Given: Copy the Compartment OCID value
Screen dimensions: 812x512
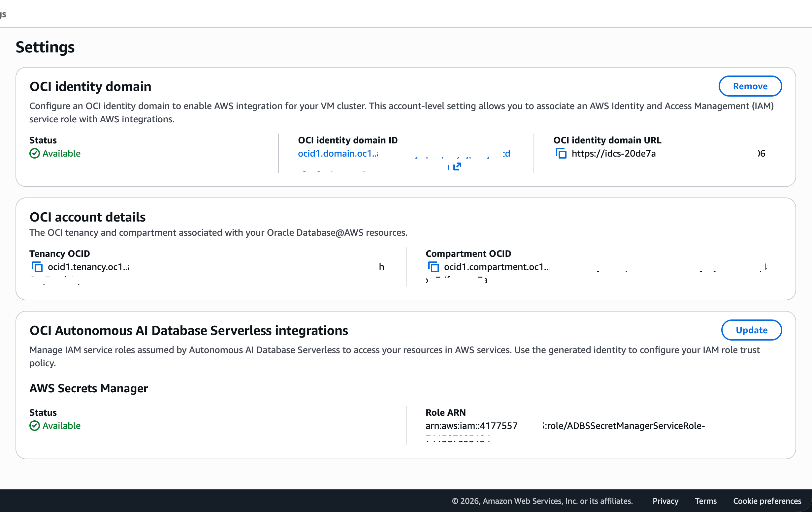Looking at the screenshot, I should 433,267.
